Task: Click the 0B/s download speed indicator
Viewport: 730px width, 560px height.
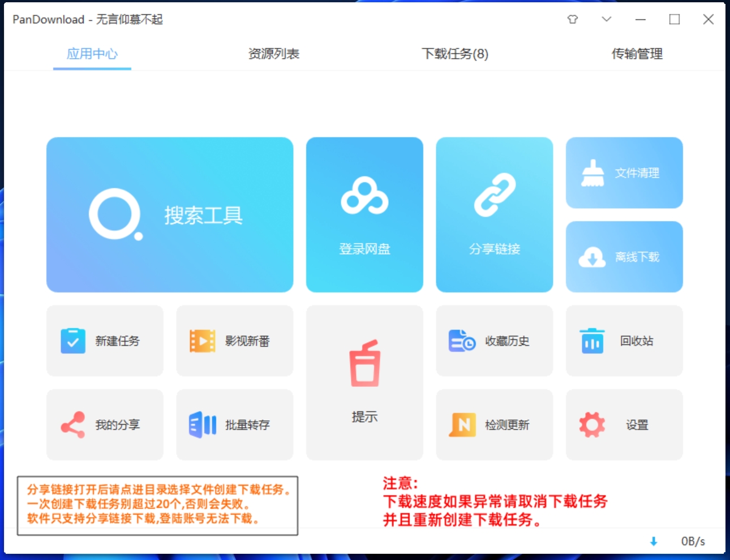Action: [x=693, y=541]
